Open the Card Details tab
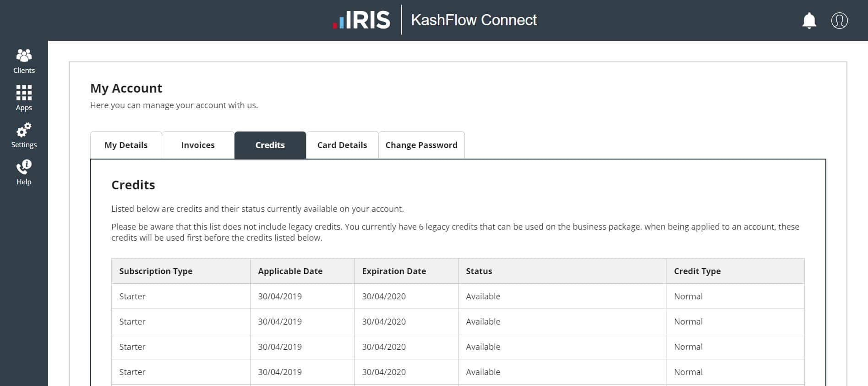 (x=342, y=145)
